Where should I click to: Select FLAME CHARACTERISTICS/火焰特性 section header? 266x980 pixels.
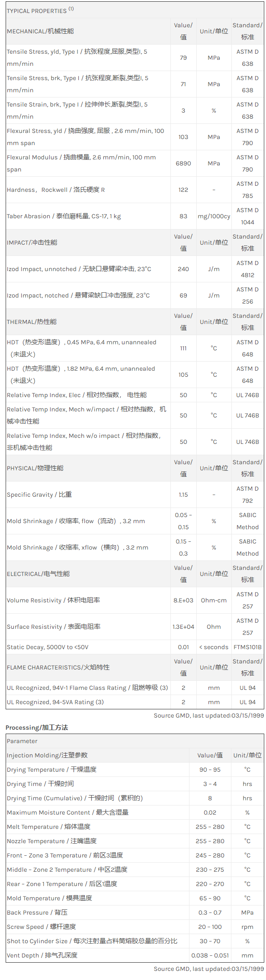pos(58,667)
